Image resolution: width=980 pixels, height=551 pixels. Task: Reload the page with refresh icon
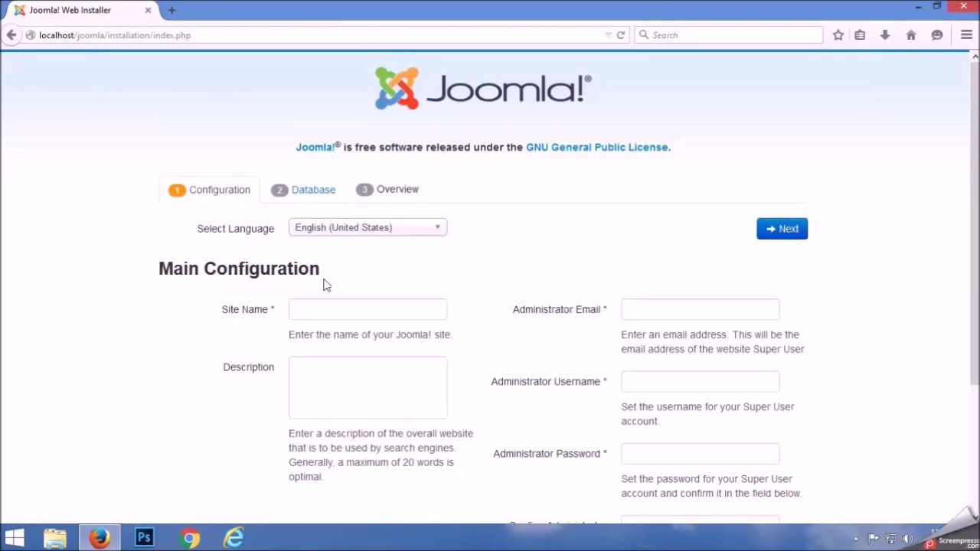(621, 34)
